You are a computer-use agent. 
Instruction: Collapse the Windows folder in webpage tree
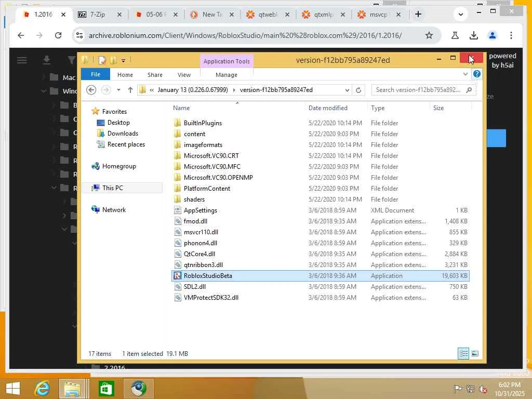[44, 91]
